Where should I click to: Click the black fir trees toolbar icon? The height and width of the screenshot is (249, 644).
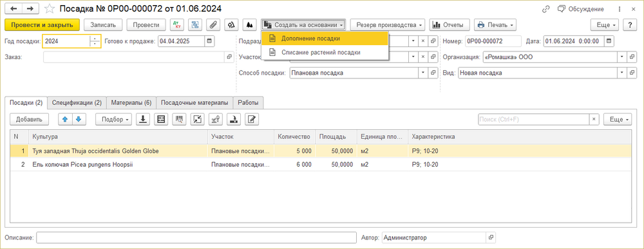[249, 24]
